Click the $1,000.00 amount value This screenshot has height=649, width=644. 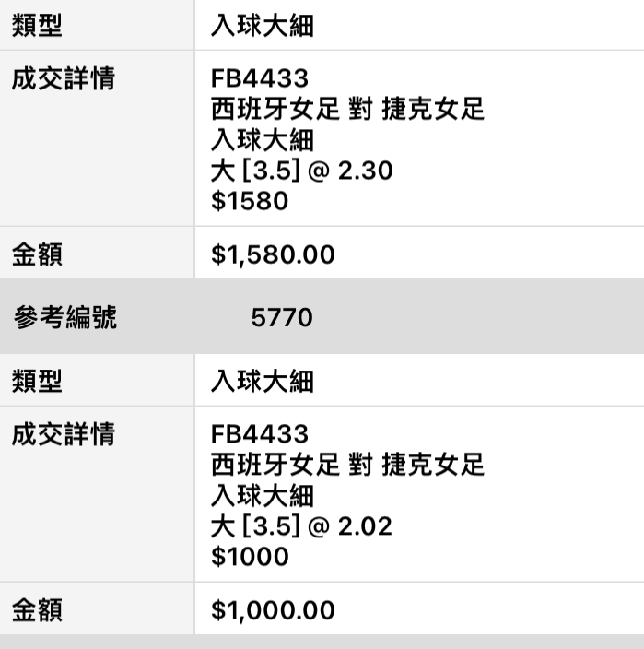[x=273, y=610]
